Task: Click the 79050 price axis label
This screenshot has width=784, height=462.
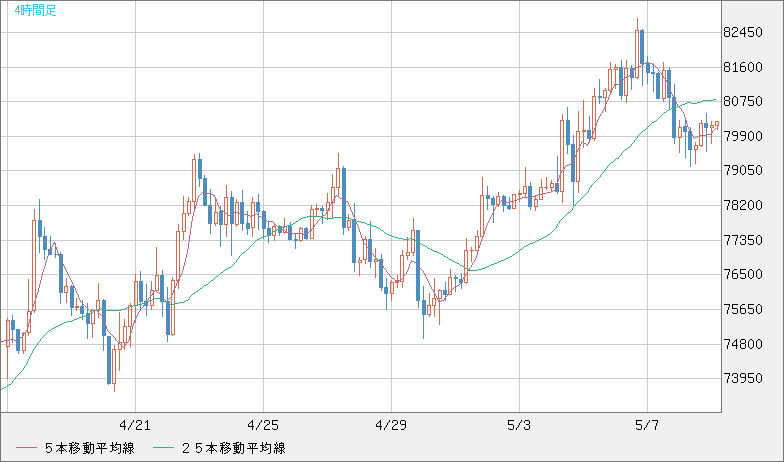Action: 743,170
